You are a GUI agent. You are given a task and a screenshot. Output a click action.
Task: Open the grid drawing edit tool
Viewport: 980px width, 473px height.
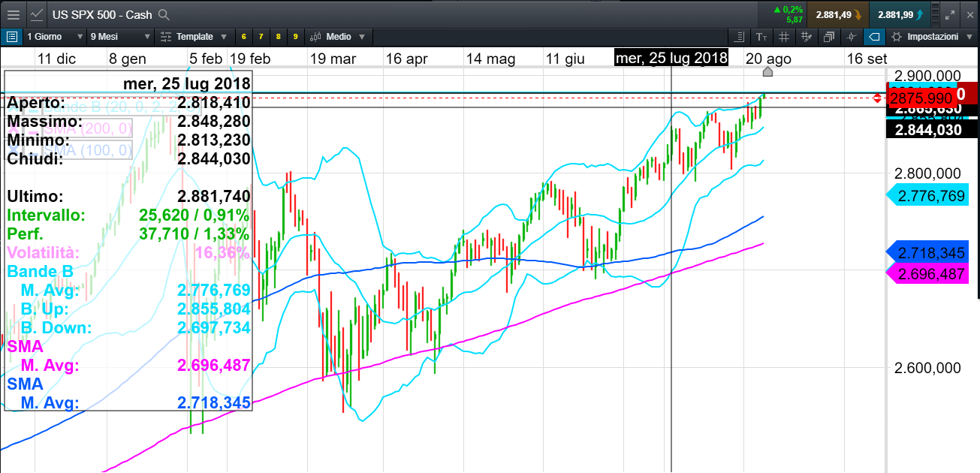(807, 36)
